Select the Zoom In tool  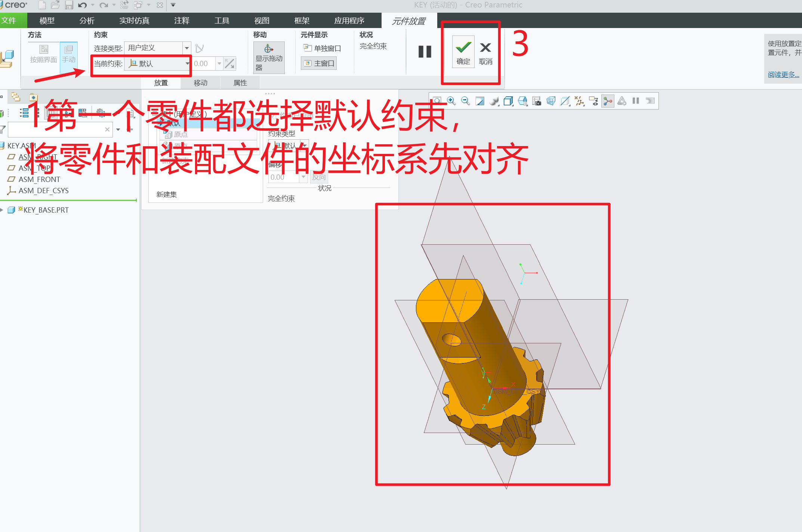tap(451, 101)
